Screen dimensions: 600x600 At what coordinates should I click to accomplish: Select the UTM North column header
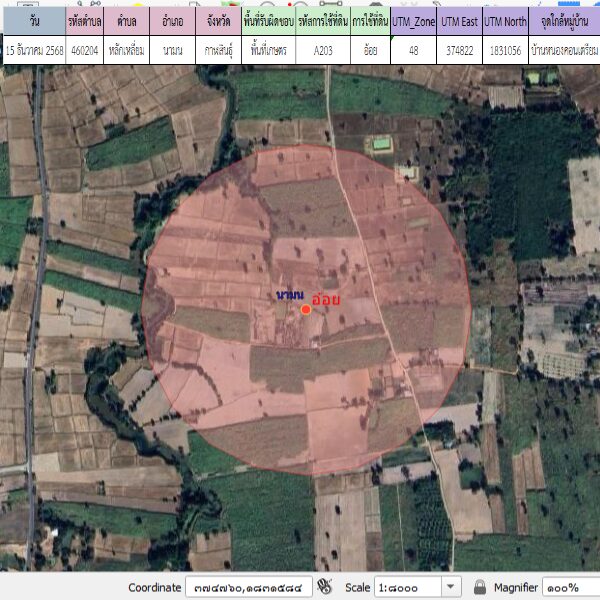pyautogui.click(x=505, y=21)
